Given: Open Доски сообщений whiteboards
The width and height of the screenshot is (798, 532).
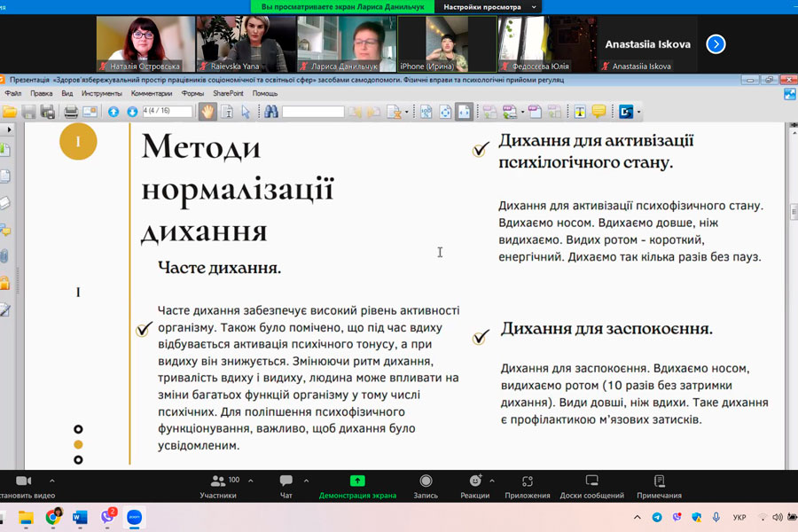Looking at the screenshot, I should coord(591,486).
